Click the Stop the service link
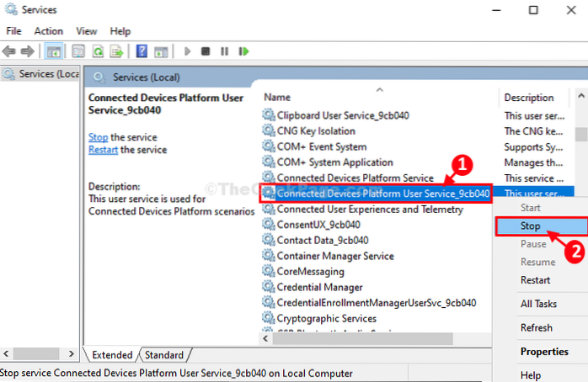The width and height of the screenshot is (588, 382). pos(98,137)
